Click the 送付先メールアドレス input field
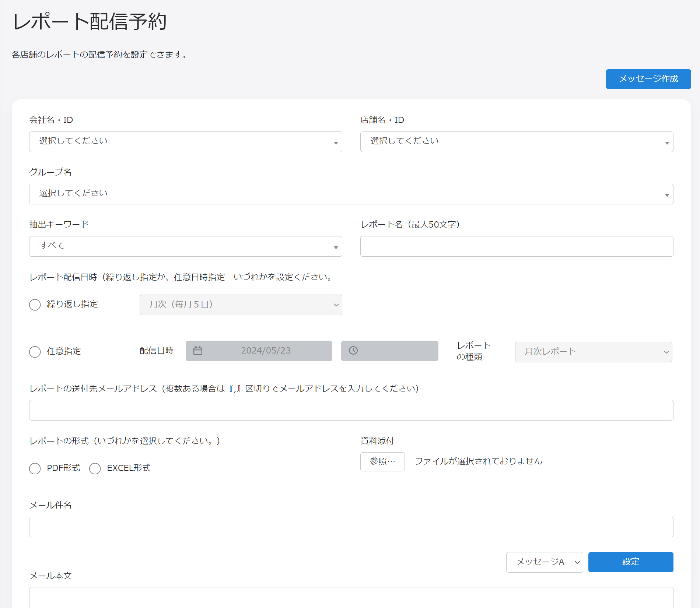This screenshot has height=608, width=700. pos(351,410)
